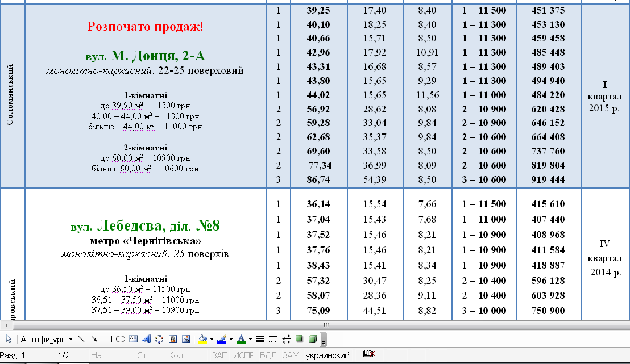Insert picture from file

point(186,340)
